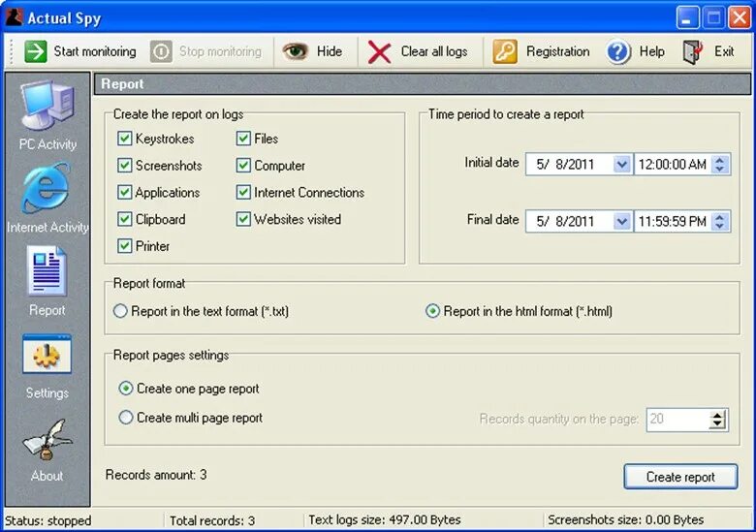Select Report in the html format option
The height and width of the screenshot is (532, 756).
[432, 311]
